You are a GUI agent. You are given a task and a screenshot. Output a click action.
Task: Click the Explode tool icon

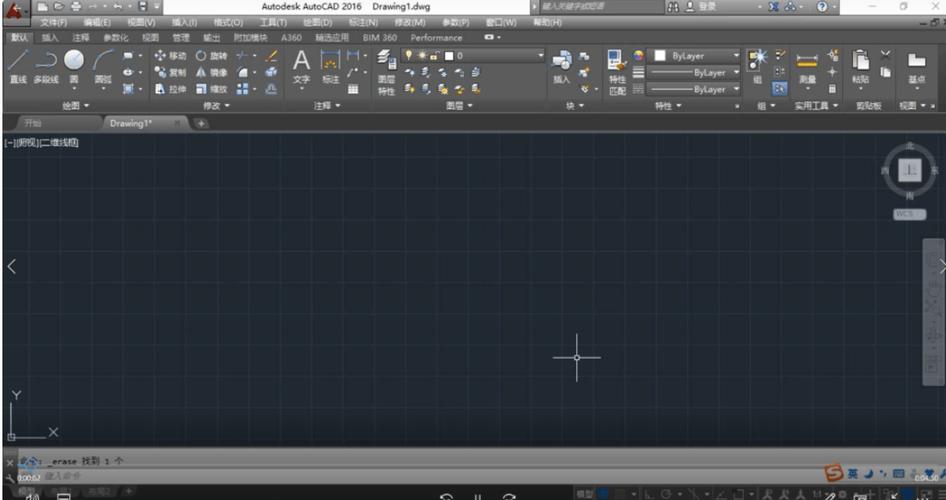coord(272,72)
